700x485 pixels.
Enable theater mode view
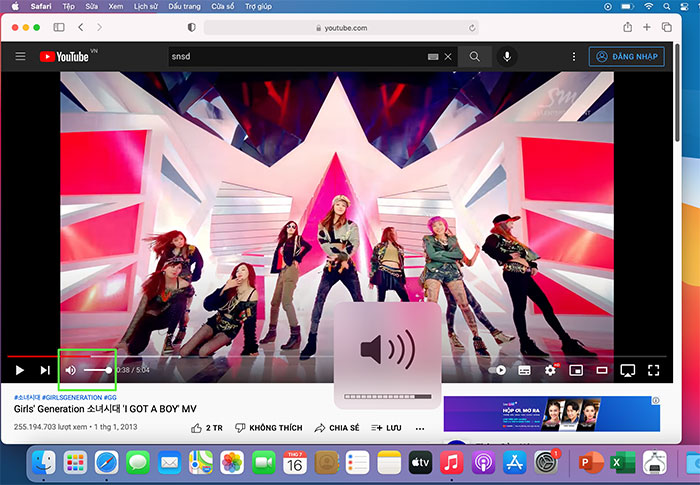pos(602,370)
